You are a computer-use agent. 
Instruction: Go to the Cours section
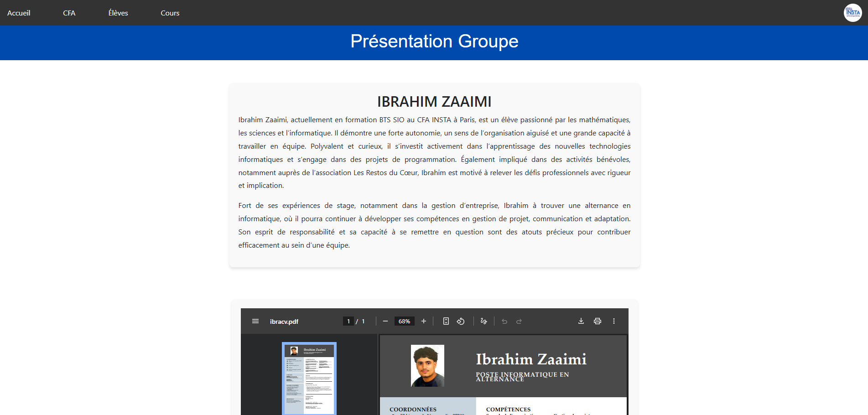pyautogui.click(x=170, y=13)
